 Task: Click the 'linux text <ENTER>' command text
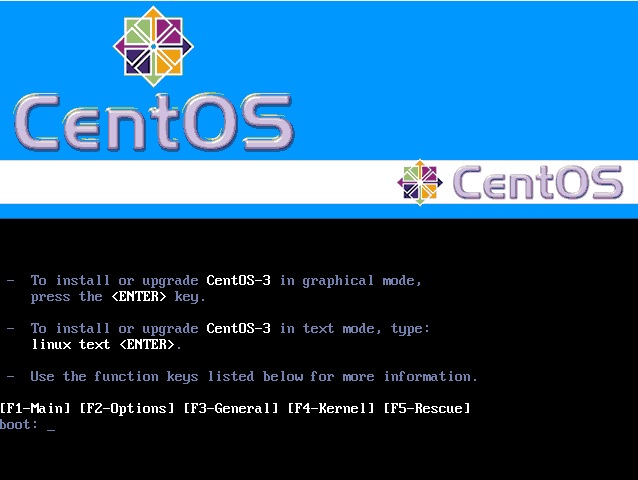106,345
